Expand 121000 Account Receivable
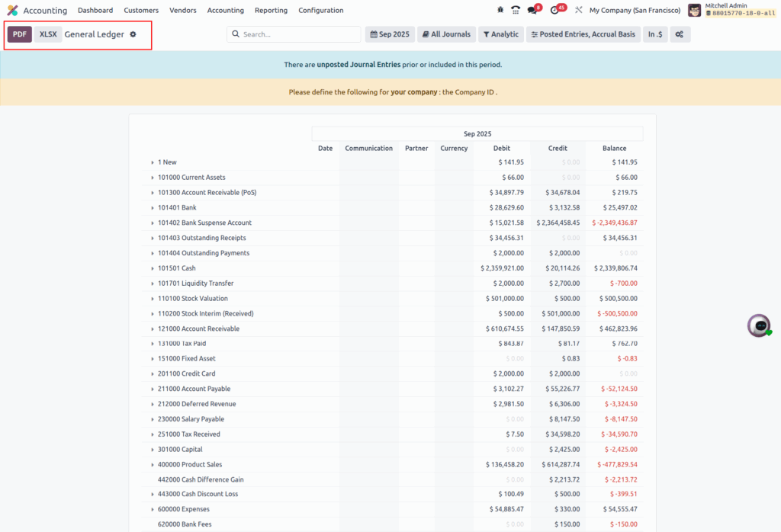 tap(153, 329)
